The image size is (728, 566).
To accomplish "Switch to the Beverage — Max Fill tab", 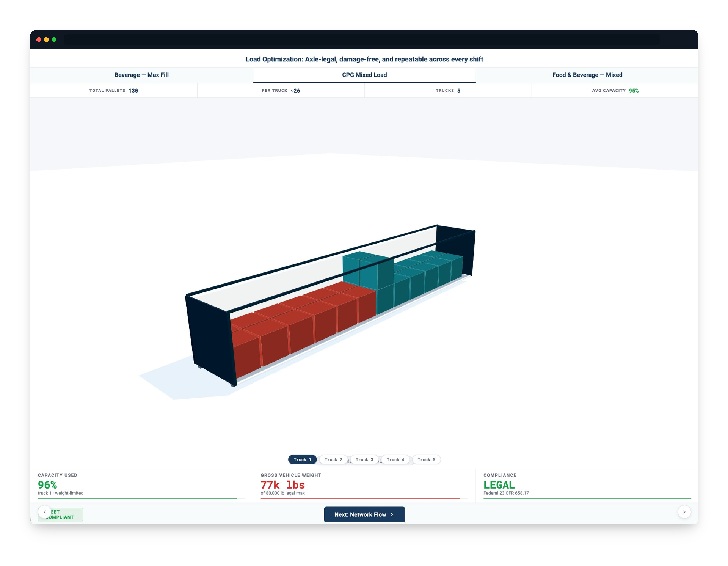I will point(142,75).
